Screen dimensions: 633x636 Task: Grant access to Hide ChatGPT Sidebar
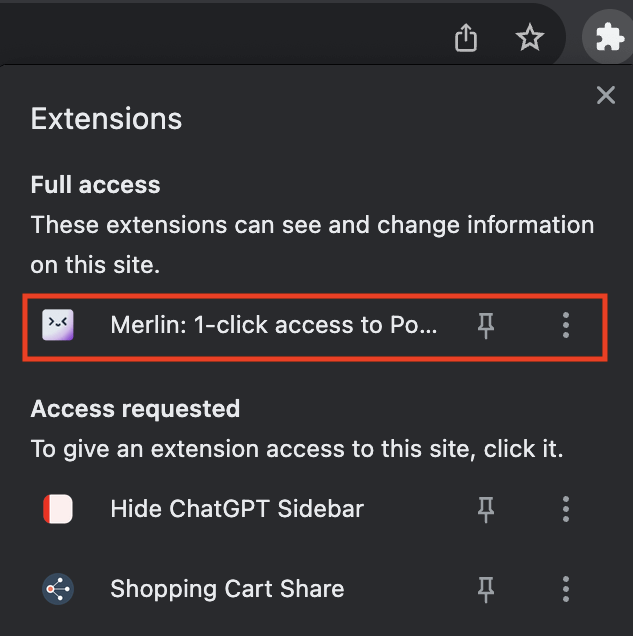pyautogui.click(x=237, y=509)
